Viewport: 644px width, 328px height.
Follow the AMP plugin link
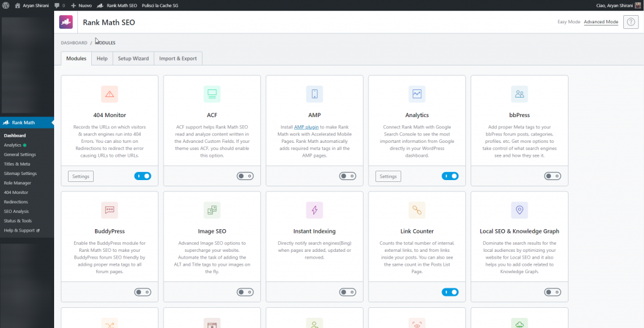click(304, 127)
